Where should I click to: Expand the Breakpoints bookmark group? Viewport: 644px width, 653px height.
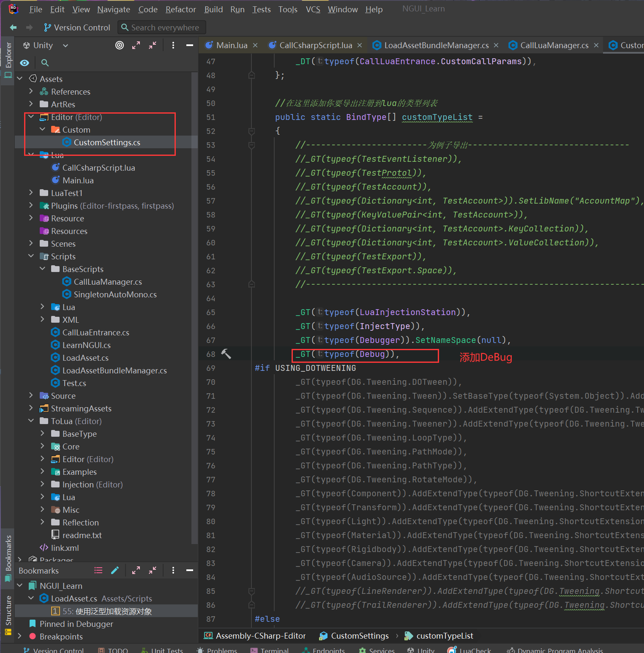click(20, 636)
